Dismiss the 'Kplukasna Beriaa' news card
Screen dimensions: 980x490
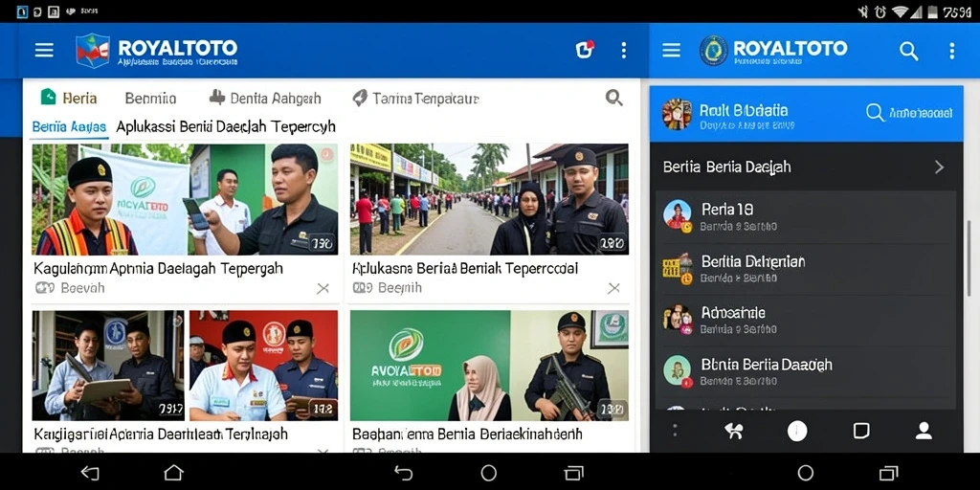coord(613,288)
